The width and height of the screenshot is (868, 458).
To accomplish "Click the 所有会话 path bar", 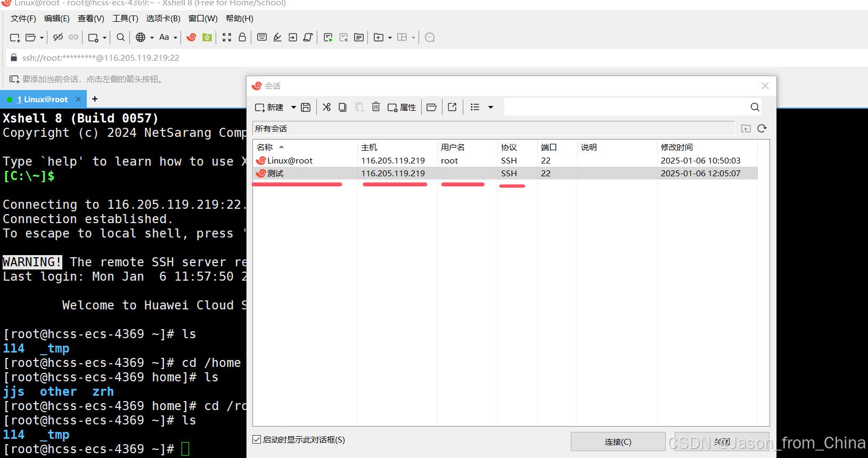I will pos(494,128).
